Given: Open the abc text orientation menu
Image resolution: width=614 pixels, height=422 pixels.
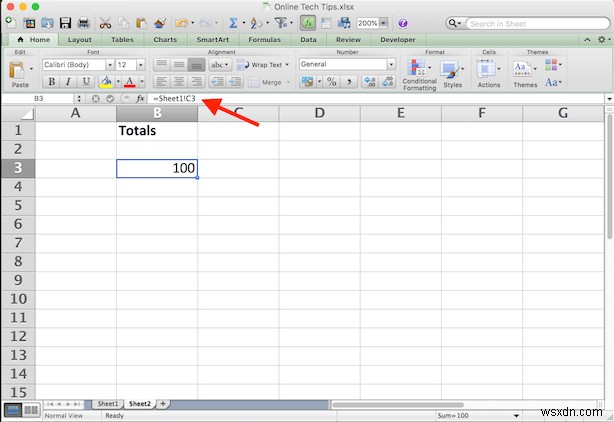Looking at the screenshot, I should [220, 65].
